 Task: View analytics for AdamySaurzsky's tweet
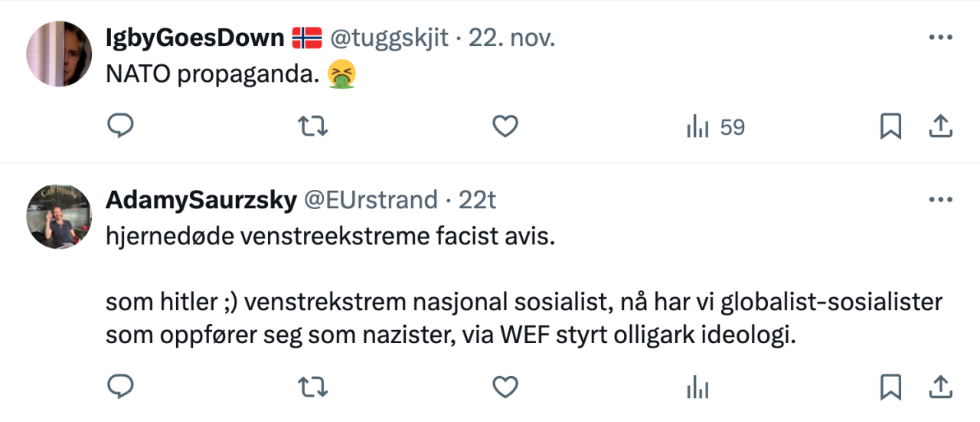697,388
